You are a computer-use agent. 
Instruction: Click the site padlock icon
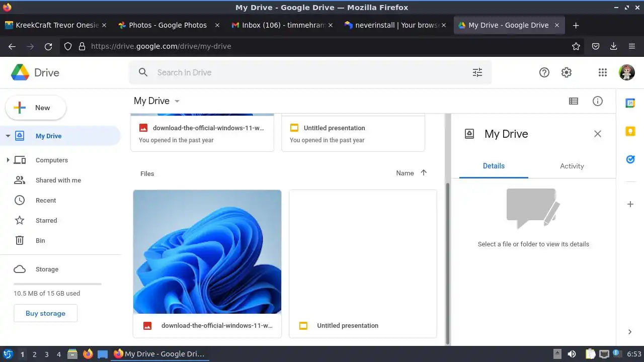click(x=82, y=46)
